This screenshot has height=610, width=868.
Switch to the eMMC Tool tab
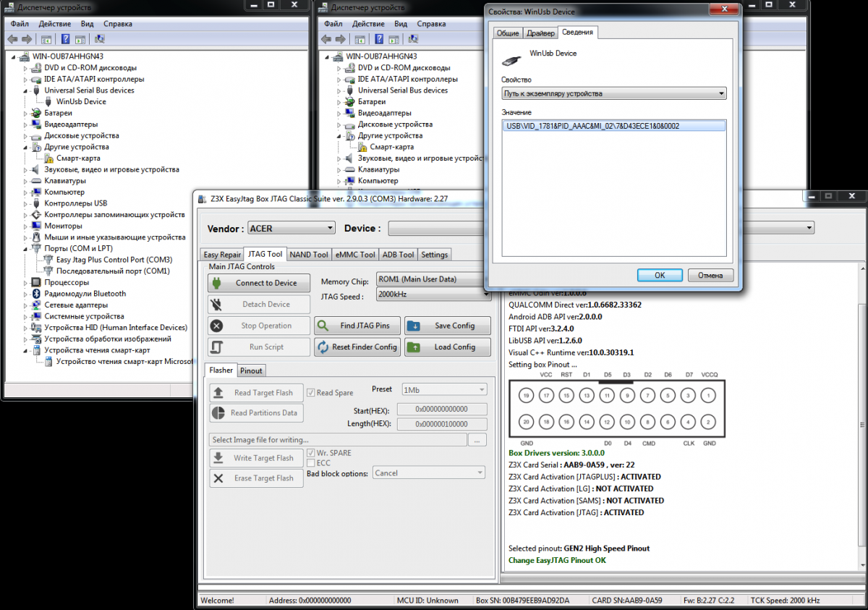click(354, 254)
